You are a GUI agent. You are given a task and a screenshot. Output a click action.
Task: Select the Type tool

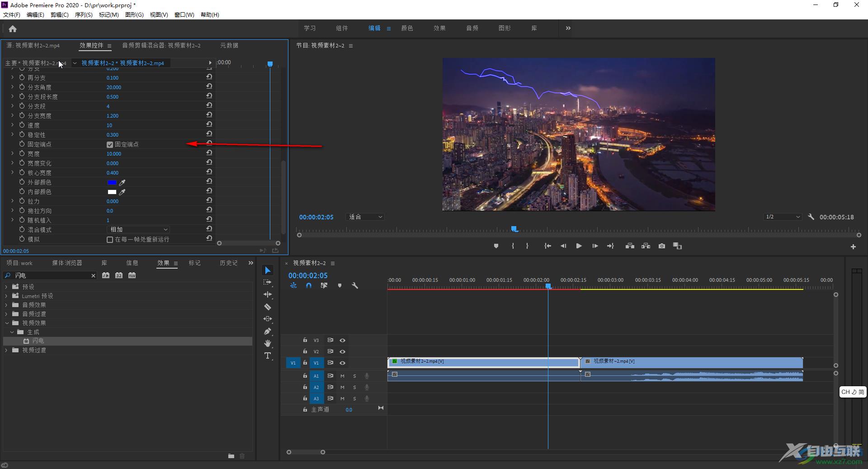(268, 355)
